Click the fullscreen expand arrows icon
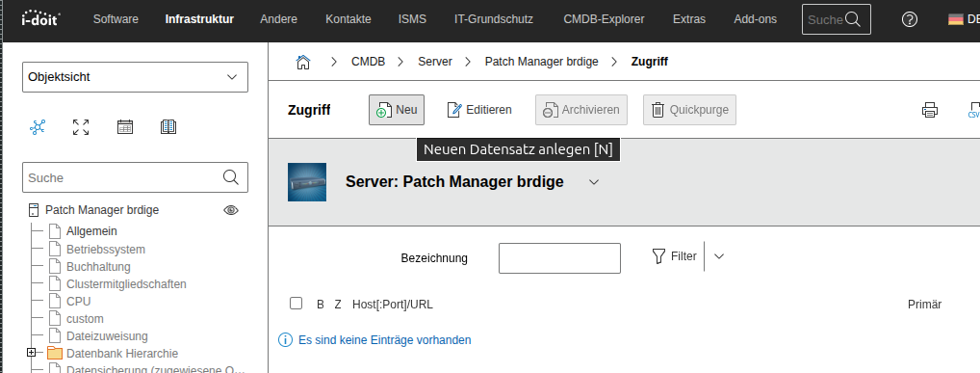The height and width of the screenshot is (373, 980). 81,127
